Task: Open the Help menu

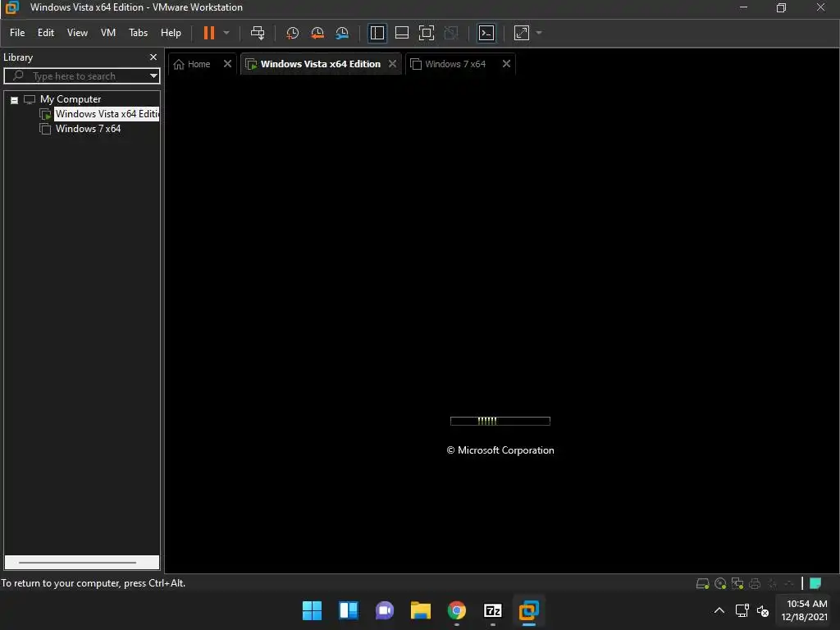Action: point(171,33)
